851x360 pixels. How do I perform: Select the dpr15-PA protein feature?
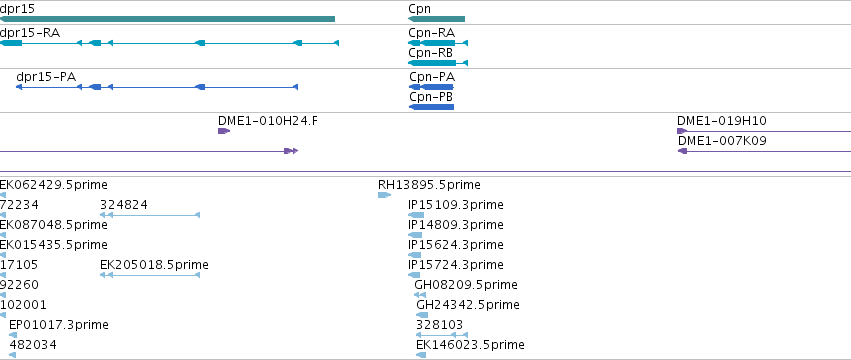[x=157, y=87]
